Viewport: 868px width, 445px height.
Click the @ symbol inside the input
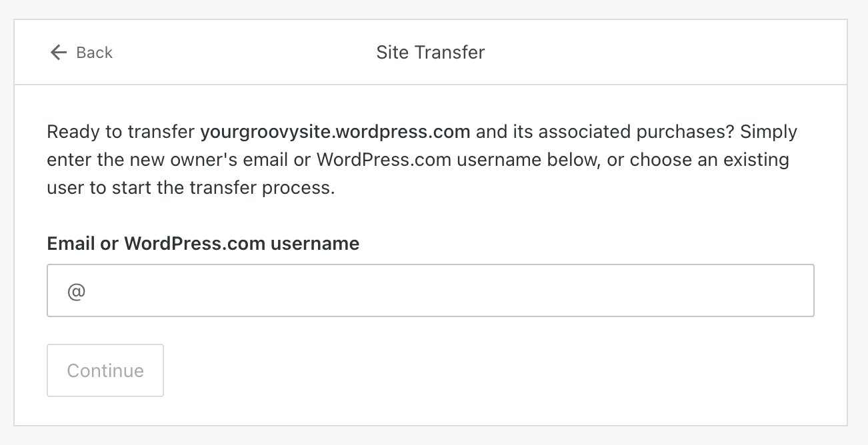[x=76, y=290]
